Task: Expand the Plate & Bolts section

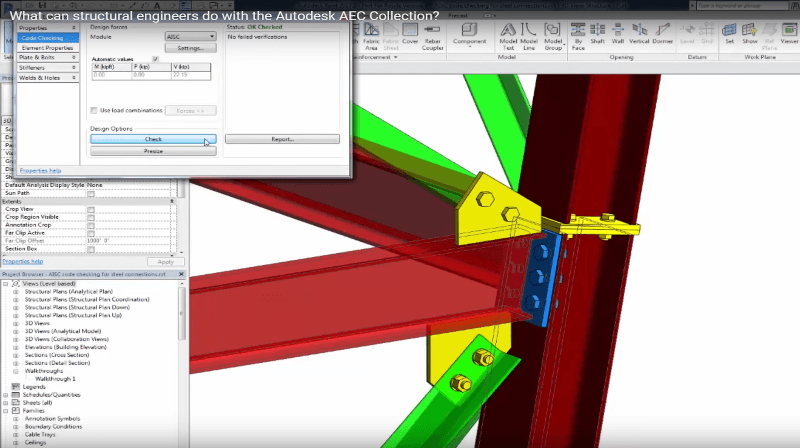Action: pos(47,57)
